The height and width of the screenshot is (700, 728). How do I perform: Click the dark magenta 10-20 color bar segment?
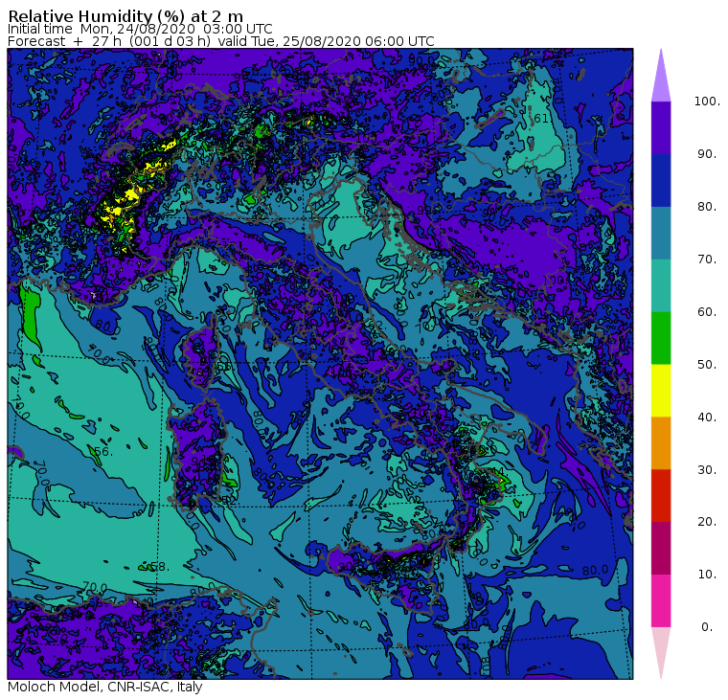[x=661, y=548]
